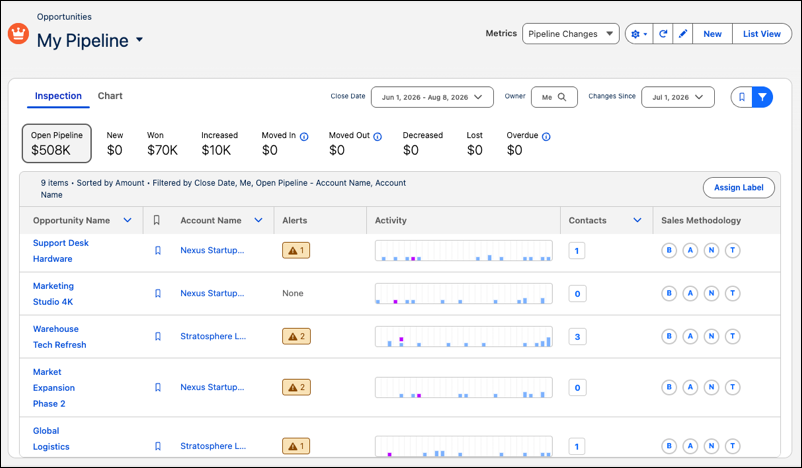Image resolution: width=802 pixels, height=468 pixels.
Task: Open the Support Desk Hardware opportunity
Action: coord(61,251)
